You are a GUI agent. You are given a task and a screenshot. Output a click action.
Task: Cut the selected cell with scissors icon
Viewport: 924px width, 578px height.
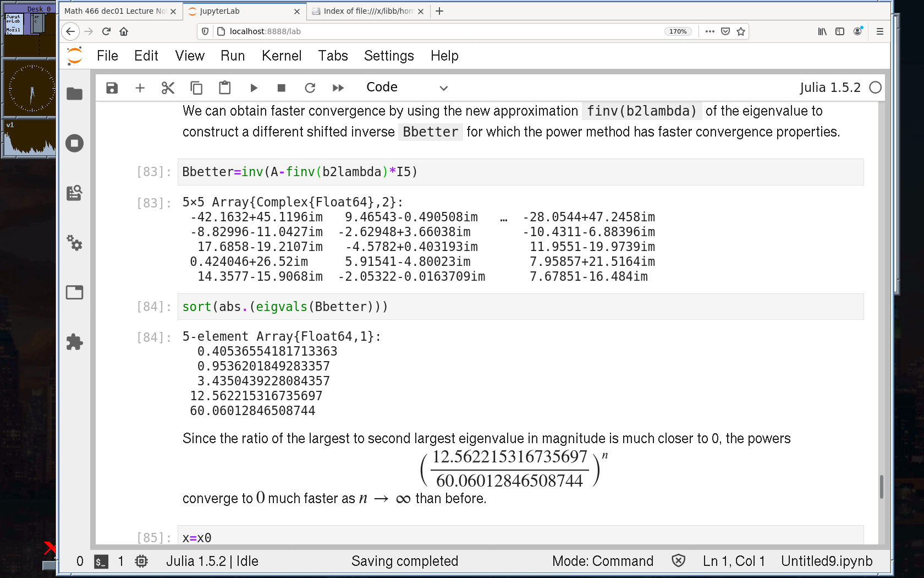click(x=168, y=88)
